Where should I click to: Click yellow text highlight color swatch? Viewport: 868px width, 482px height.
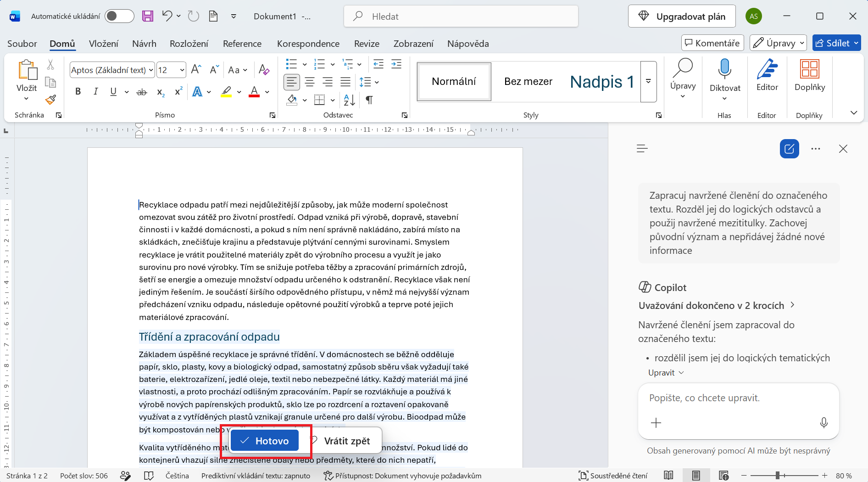(226, 92)
